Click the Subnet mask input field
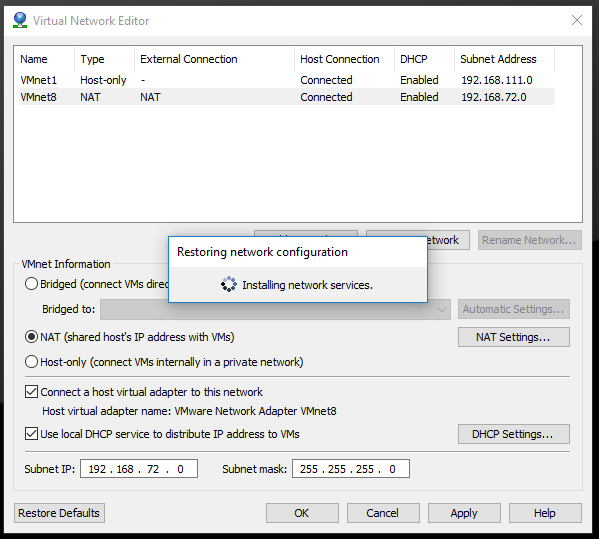 tap(351, 469)
